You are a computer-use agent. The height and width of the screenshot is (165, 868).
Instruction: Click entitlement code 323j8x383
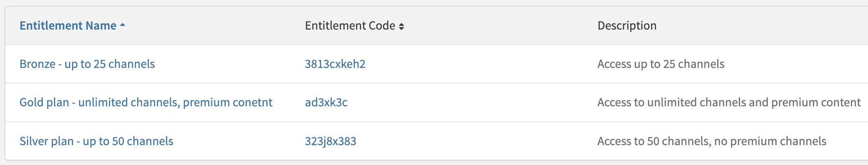click(x=330, y=141)
